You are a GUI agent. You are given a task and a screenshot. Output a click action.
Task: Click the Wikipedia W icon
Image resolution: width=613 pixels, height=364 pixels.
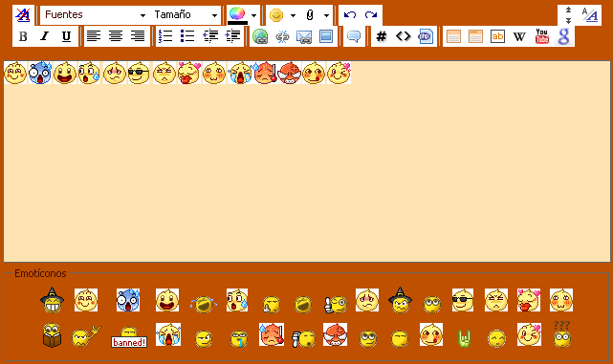pos(519,37)
